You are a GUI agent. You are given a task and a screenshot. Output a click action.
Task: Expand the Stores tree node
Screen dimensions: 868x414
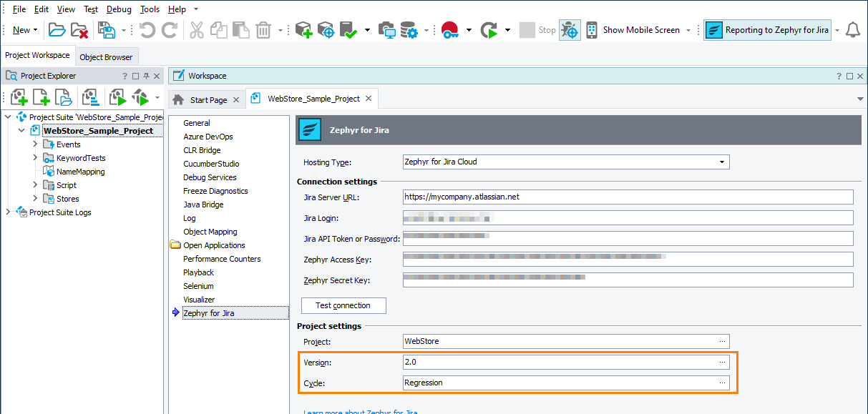pyautogui.click(x=35, y=199)
